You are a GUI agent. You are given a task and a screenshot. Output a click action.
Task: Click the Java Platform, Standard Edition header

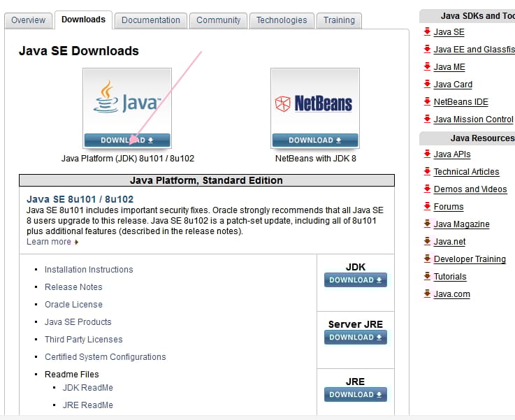(x=207, y=180)
